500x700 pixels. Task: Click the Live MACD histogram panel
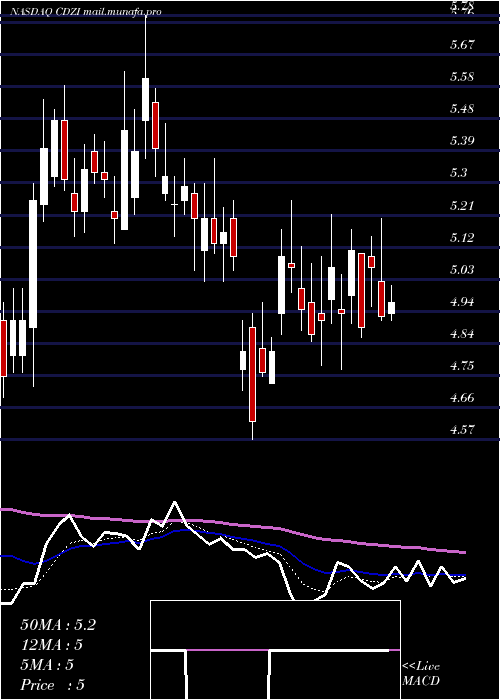pyautogui.click(x=275, y=650)
